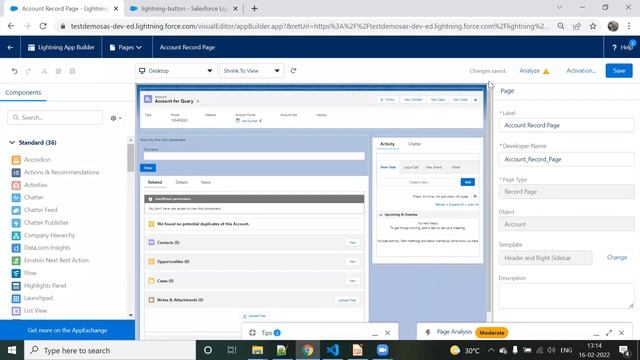The image size is (640, 360).
Task: Search the components list
Action: [x=55, y=118]
